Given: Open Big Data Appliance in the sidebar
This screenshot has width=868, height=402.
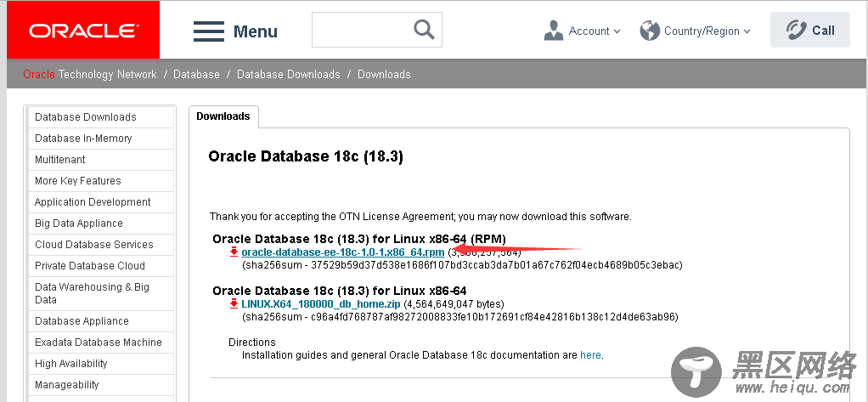Looking at the screenshot, I should pos(101,224).
